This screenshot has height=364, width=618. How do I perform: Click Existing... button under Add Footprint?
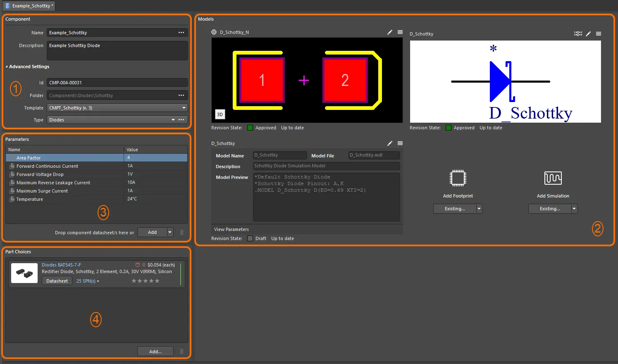coord(455,209)
